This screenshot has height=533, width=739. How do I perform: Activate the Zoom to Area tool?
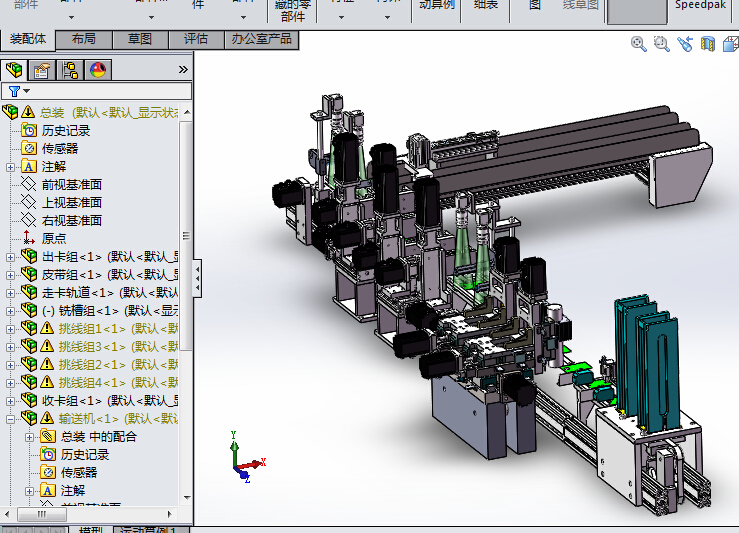pos(661,44)
